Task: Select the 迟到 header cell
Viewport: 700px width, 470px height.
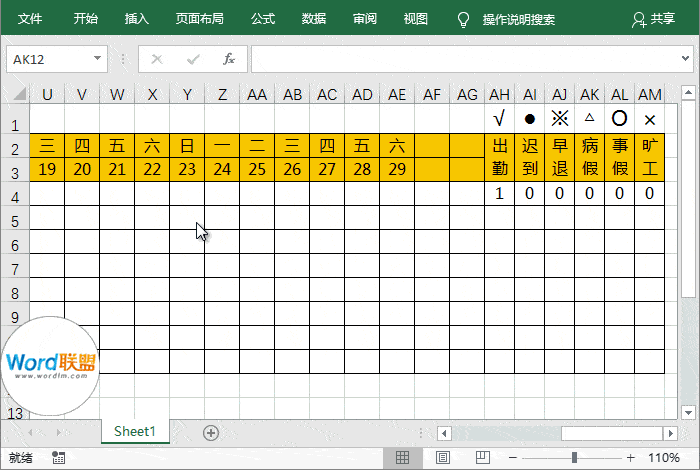Action: pos(529,157)
